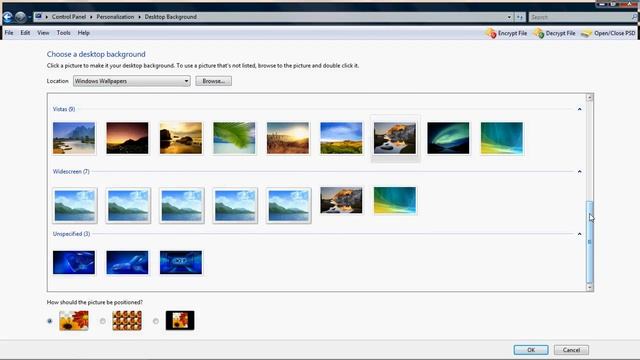Click the tiled flowers position preview

pyautogui.click(x=127, y=320)
